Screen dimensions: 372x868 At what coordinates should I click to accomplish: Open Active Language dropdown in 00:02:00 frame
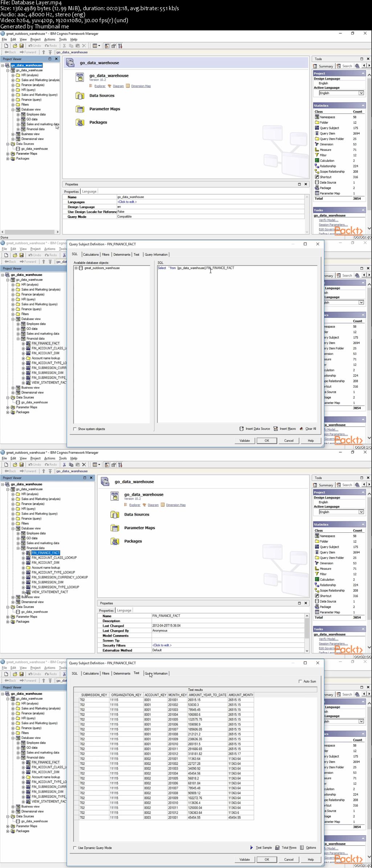coord(361,512)
